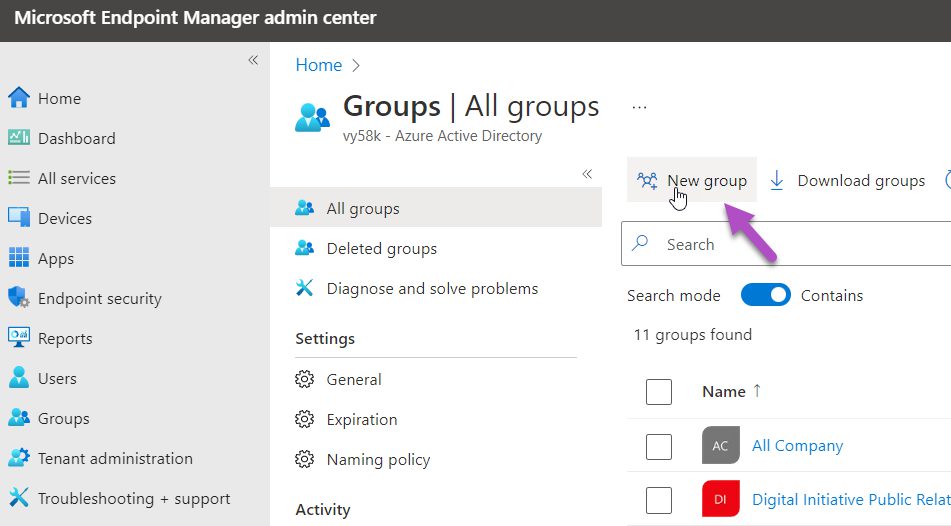Open Diagnose and solve problems
The width and height of the screenshot is (951, 526).
point(432,289)
